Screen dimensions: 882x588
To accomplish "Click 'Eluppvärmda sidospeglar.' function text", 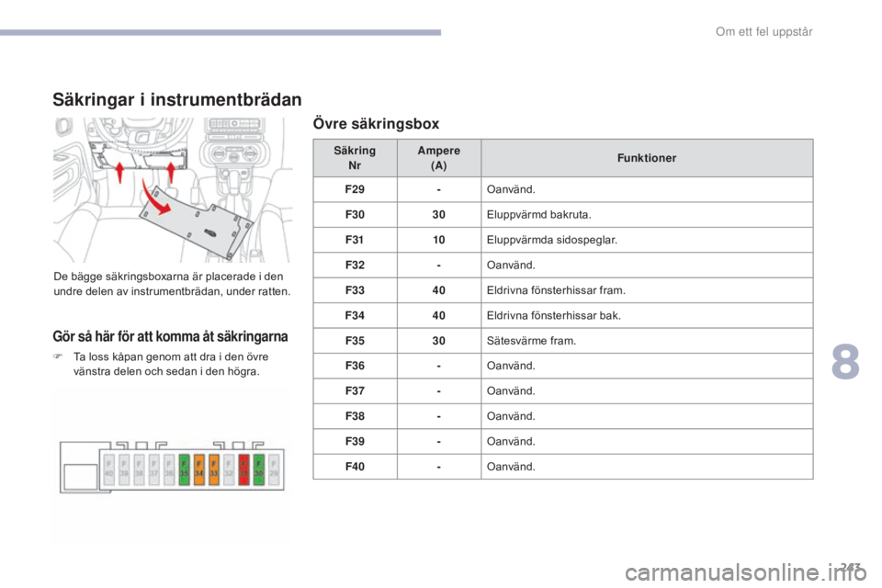I will 552,240.
